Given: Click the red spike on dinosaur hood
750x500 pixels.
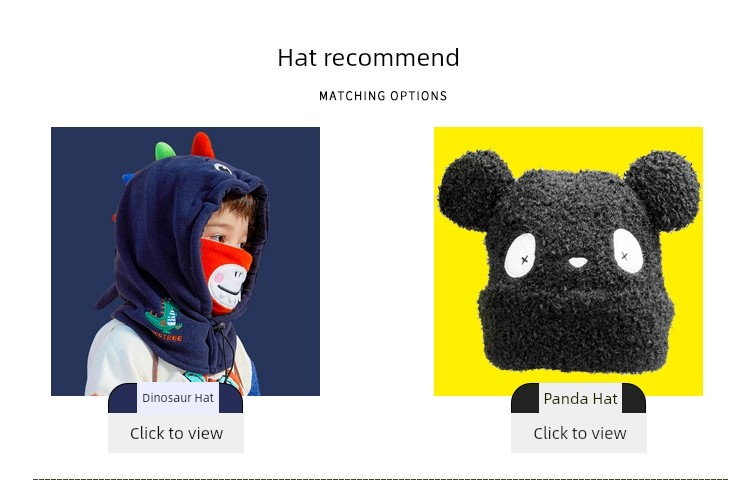Looking at the screenshot, I should tap(203, 145).
